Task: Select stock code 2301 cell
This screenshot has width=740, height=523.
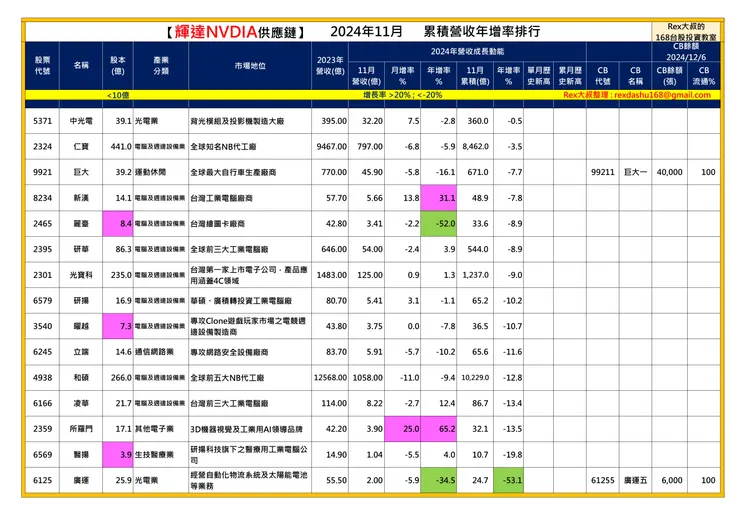Action: [x=42, y=275]
